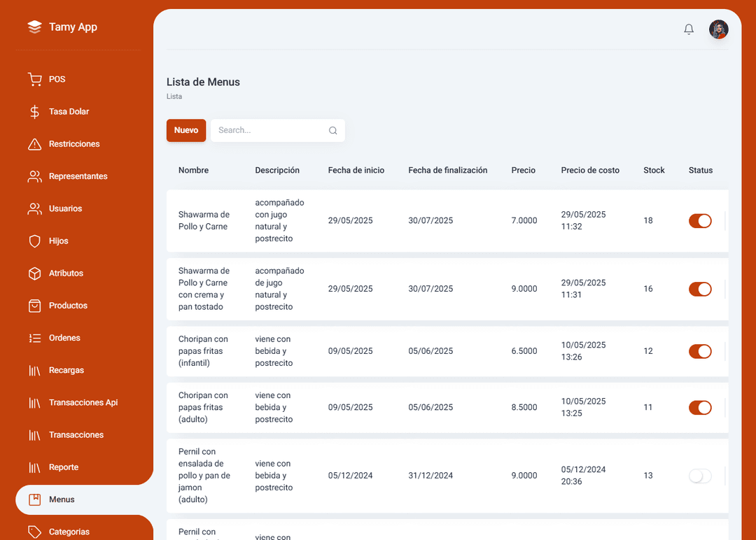Screen dimensions: 756x540
Task: Click the Tamy App logo icon
Action: (34, 27)
